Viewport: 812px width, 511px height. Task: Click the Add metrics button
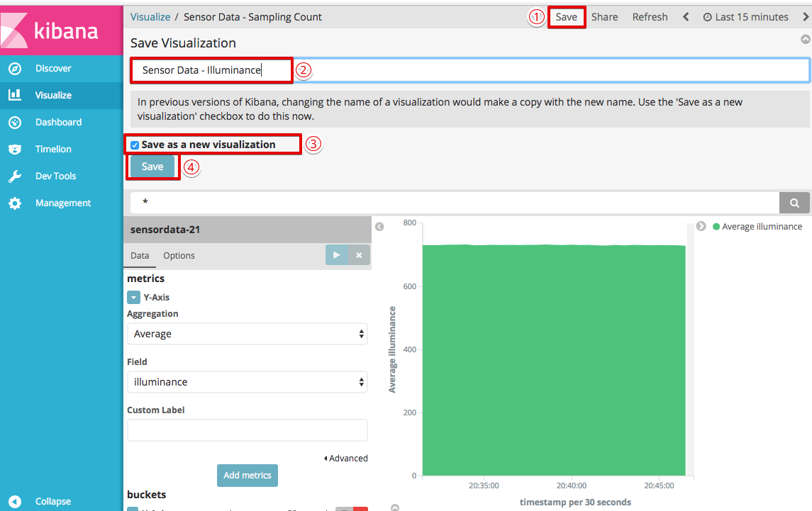coord(248,476)
